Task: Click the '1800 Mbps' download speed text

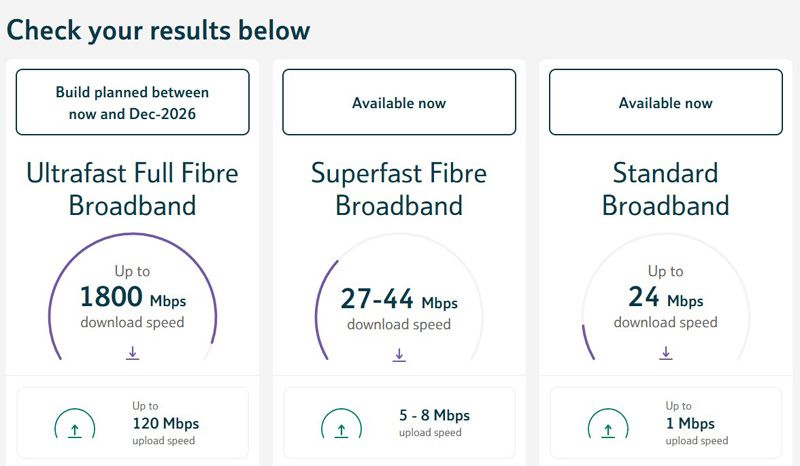Action: point(133,298)
